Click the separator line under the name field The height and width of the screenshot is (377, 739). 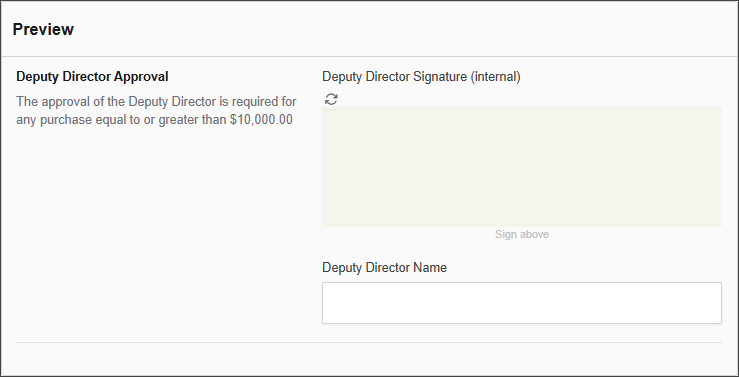coord(369,342)
